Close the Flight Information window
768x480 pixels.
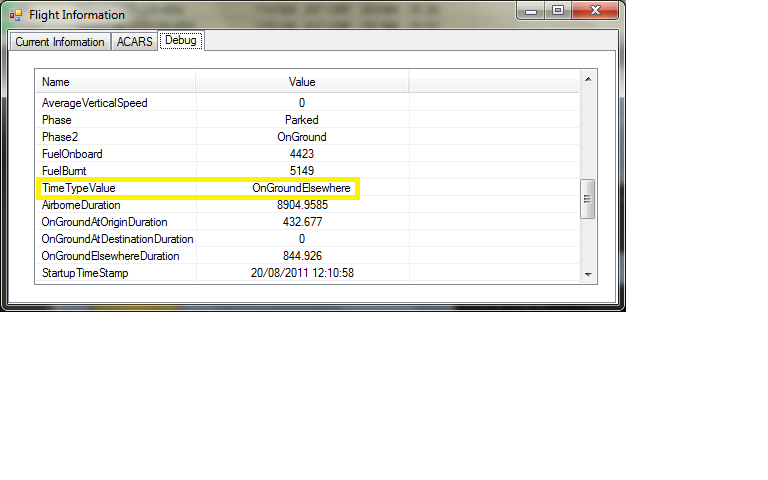coord(596,11)
